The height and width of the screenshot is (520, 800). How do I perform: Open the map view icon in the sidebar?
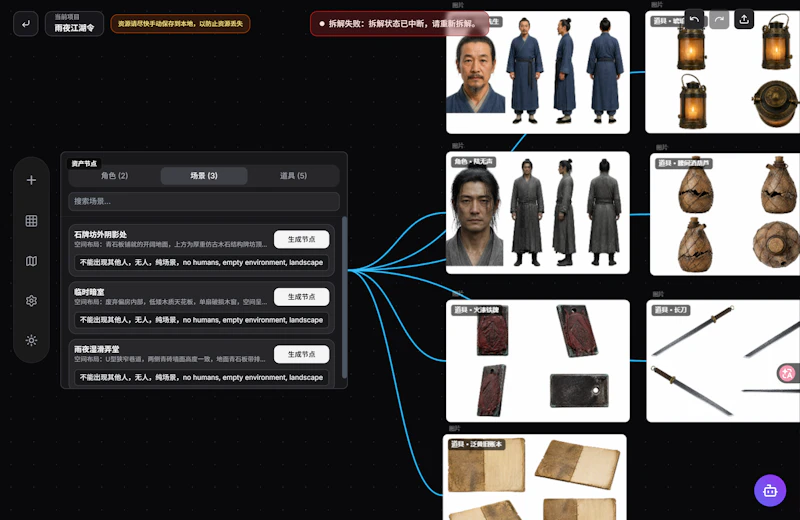tap(31, 261)
